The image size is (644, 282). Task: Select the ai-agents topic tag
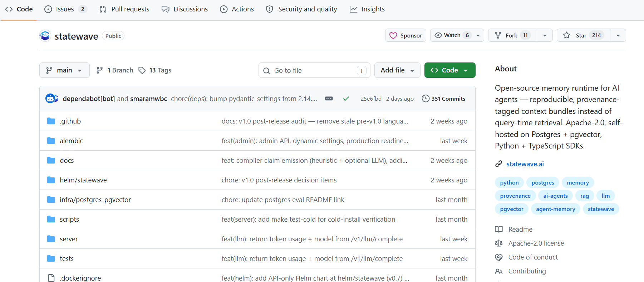pos(555,196)
